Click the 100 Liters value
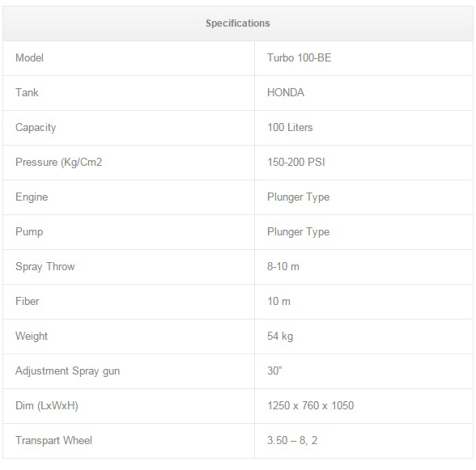The height and width of the screenshot is (470, 476). [290, 127]
